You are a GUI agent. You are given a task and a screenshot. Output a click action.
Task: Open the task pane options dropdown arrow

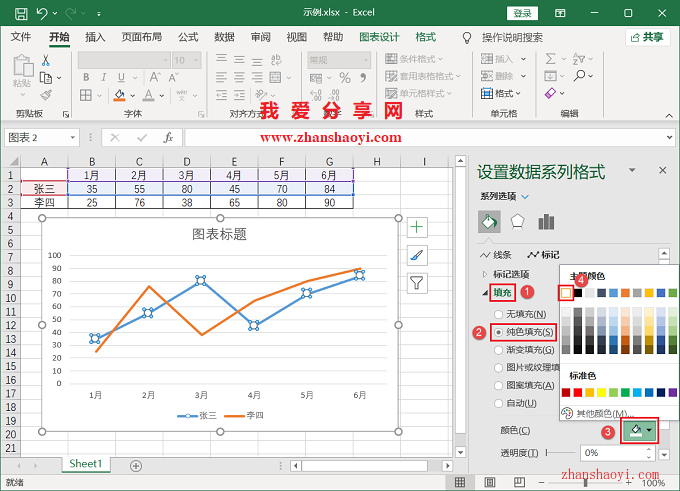pyautogui.click(x=632, y=170)
